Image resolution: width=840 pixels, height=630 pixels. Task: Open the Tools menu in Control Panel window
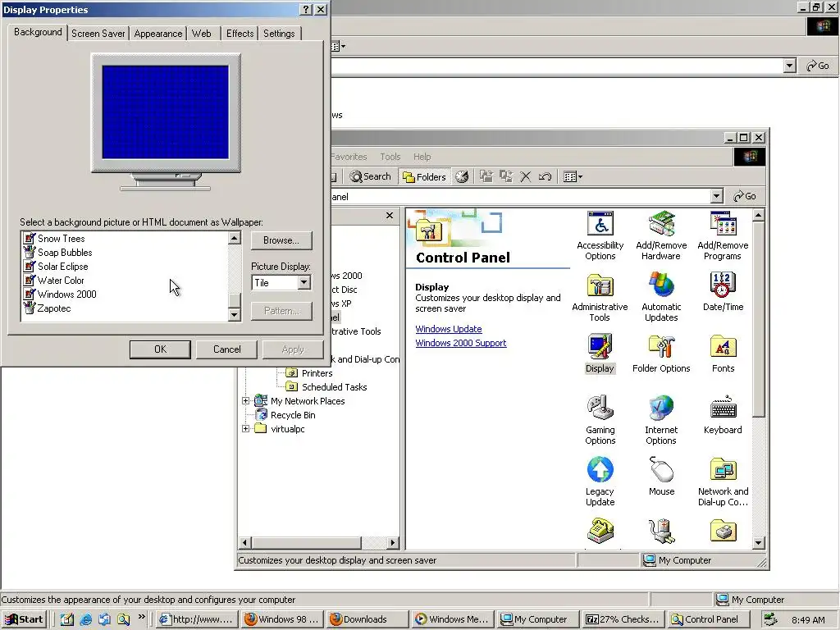pyautogui.click(x=390, y=157)
